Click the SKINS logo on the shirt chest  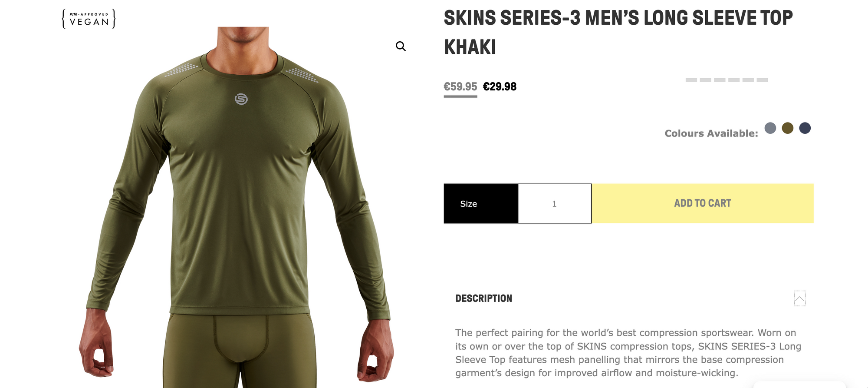click(241, 99)
